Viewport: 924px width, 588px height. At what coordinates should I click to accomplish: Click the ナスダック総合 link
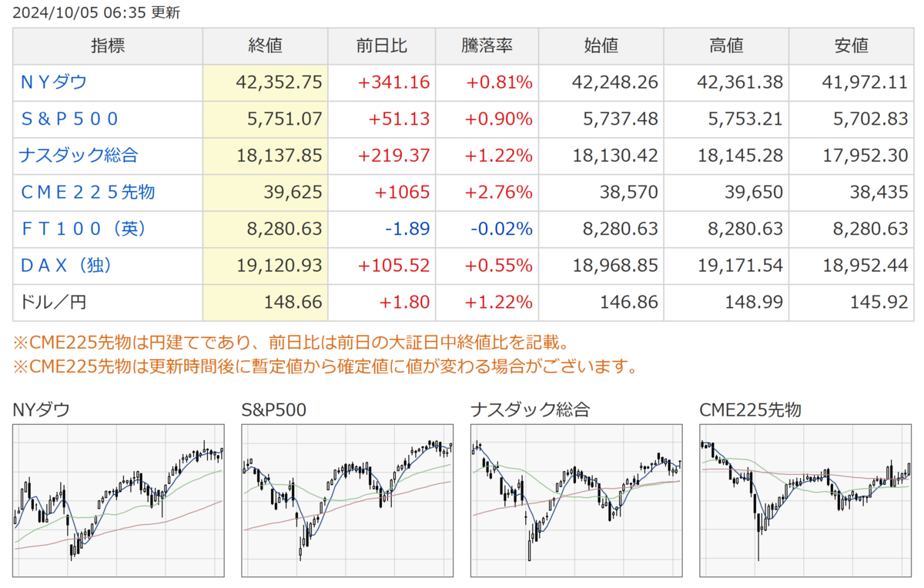coord(78,155)
